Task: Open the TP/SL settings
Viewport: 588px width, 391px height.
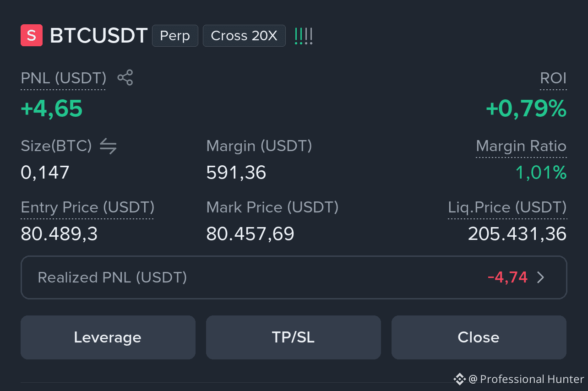Action: [x=294, y=337]
